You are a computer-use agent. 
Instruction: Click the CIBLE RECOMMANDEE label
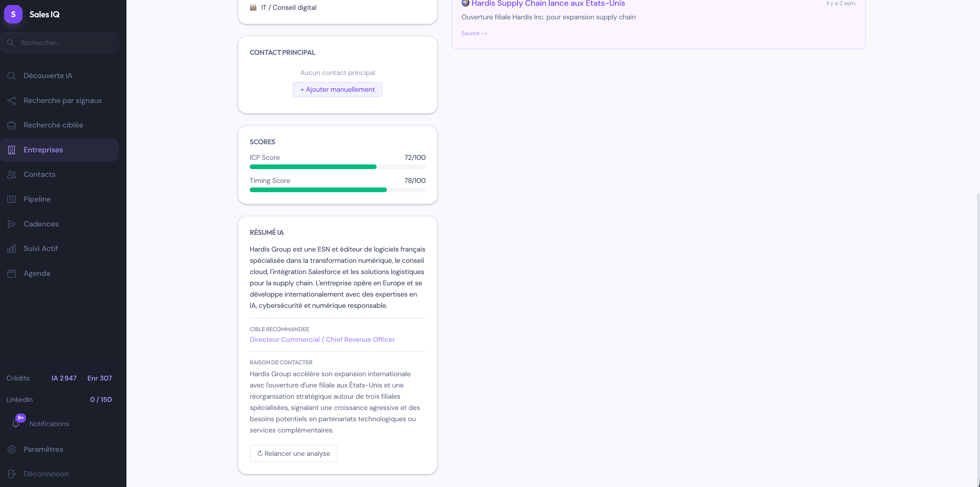pos(279,329)
